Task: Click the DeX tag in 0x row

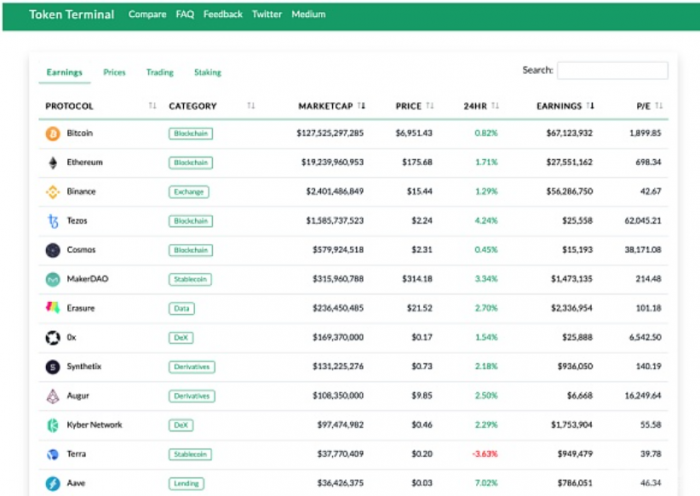Action: 181,338
